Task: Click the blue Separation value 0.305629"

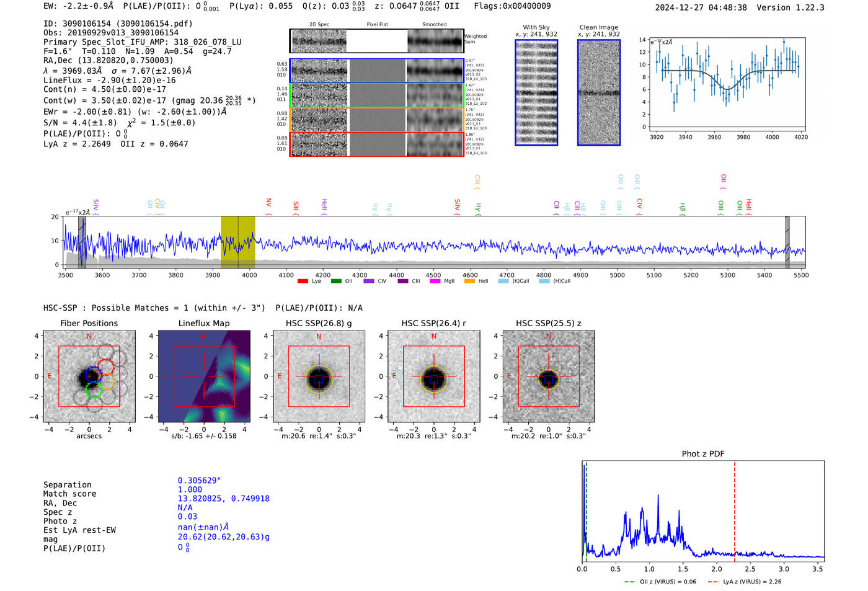Action: (x=200, y=481)
